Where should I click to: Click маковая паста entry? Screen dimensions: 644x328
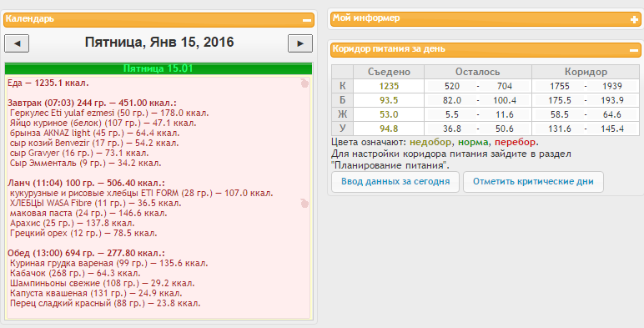pyautogui.click(x=88, y=214)
